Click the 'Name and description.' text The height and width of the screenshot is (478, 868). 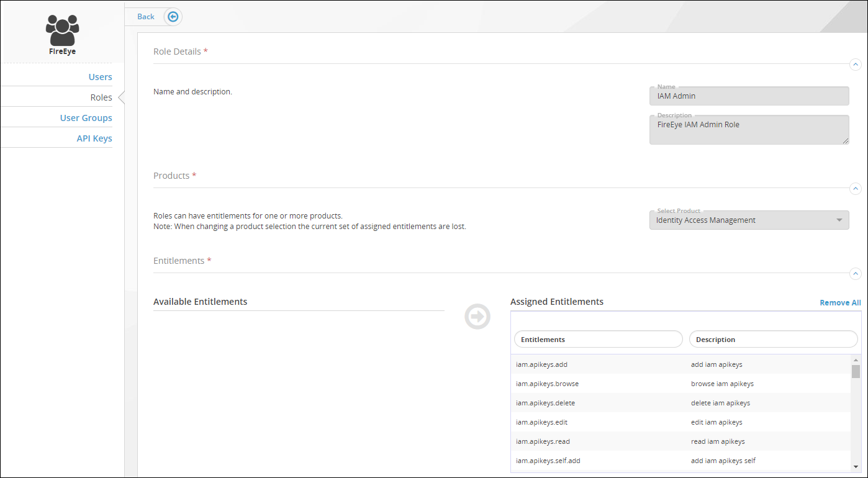pos(192,92)
